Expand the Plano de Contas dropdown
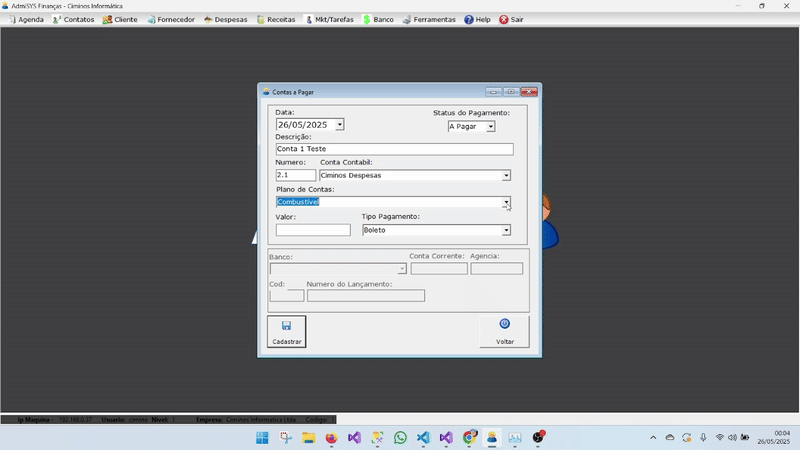This screenshot has height=450, width=800. (x=506, y=202)
